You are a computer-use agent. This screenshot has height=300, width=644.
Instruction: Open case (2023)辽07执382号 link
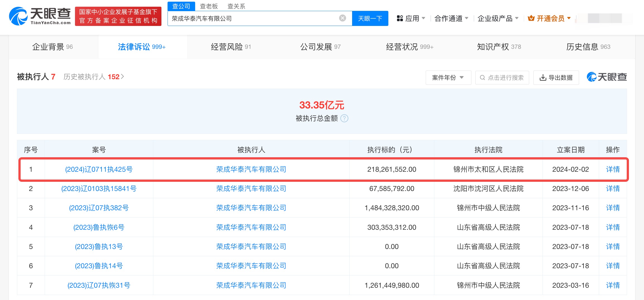click(99, 208)
